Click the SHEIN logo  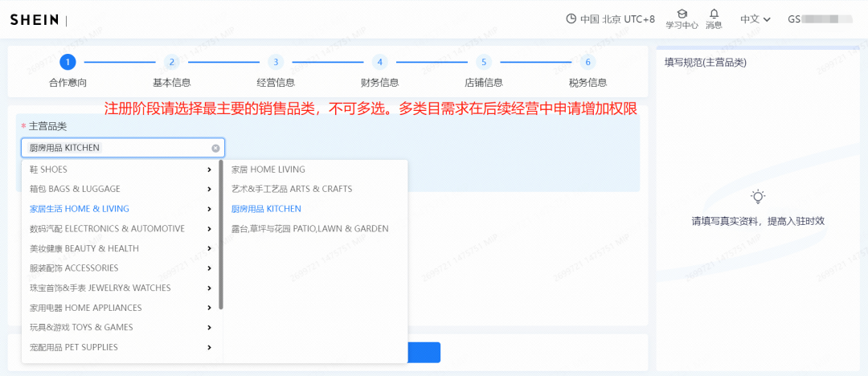point(35,19)
